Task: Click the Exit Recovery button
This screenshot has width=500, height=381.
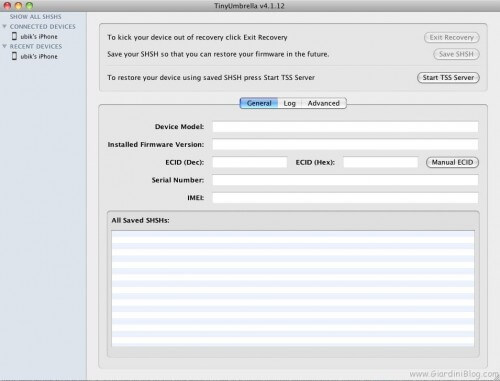Action: [x=452, y=37]
